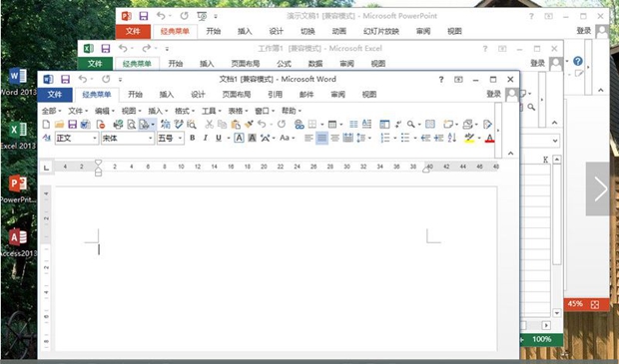Click the Copy icon beside Cut
This screenshot has width=619, height=364.
(x=223, y=125)
